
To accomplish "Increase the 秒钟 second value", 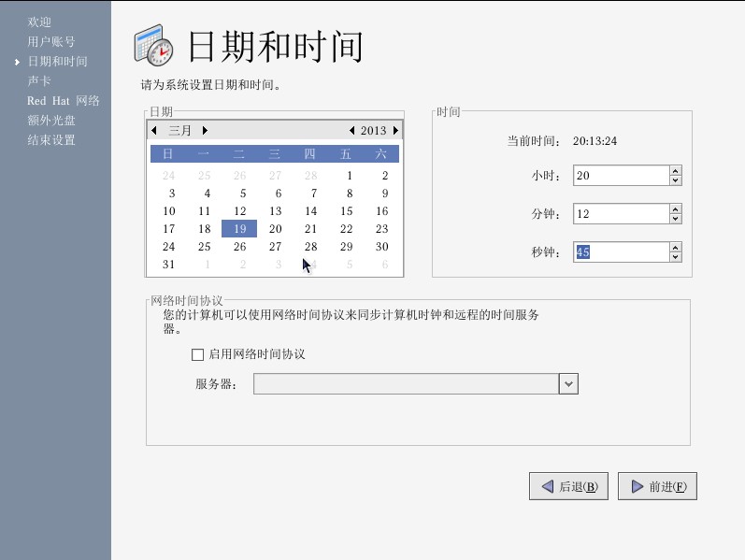I will [x=676, y=248].
